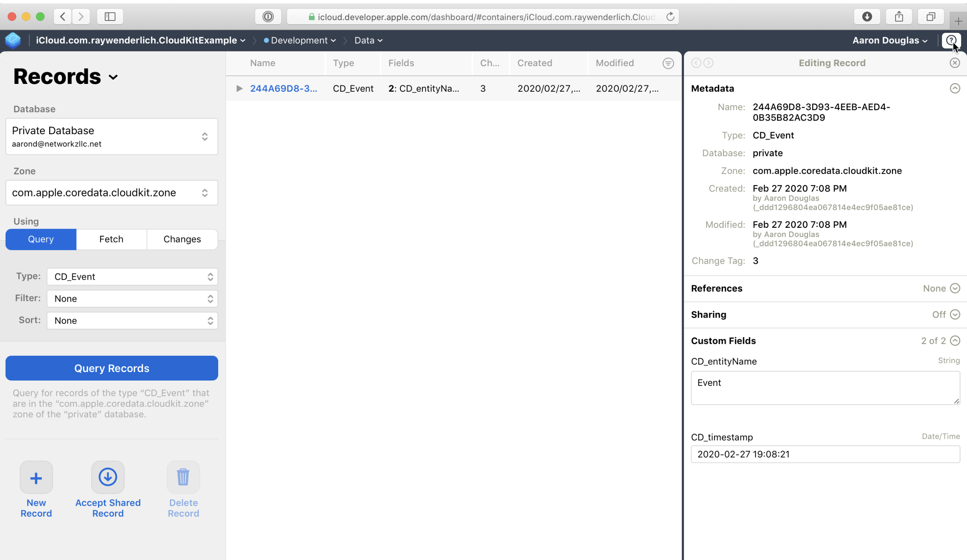
Task: Expand the References section
Action: pyautogui.click(x=955, y=289)
